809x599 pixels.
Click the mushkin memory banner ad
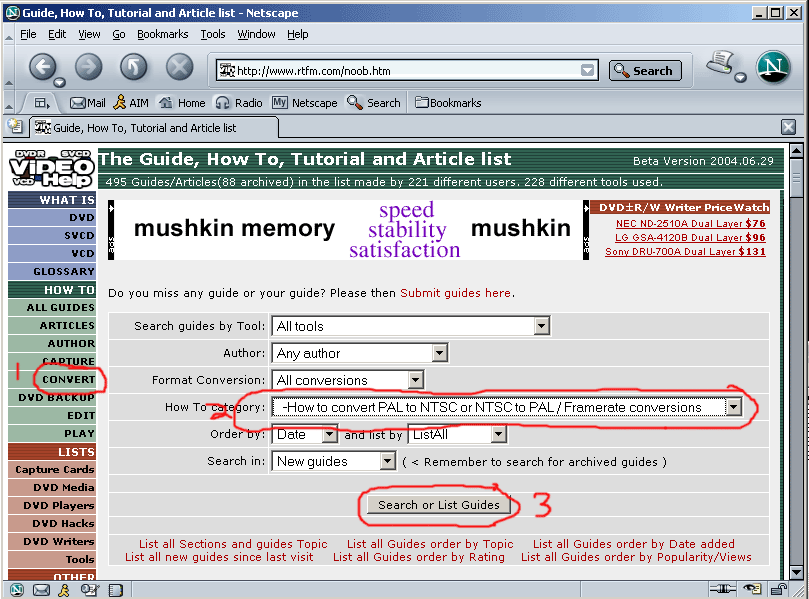(348, 230)
